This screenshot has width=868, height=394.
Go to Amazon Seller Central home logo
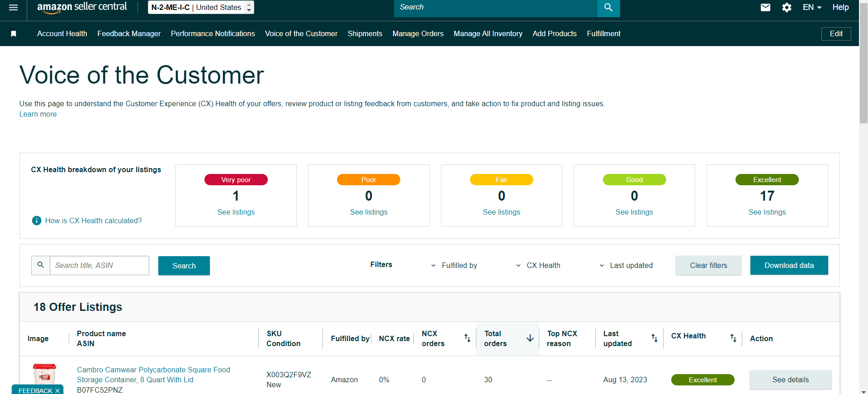click(x=82, y=7)
